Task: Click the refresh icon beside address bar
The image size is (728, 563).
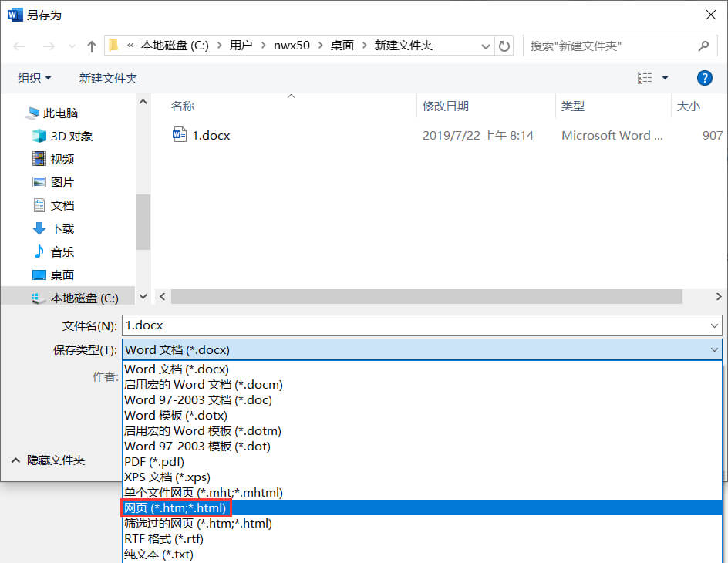Action: 504,46
